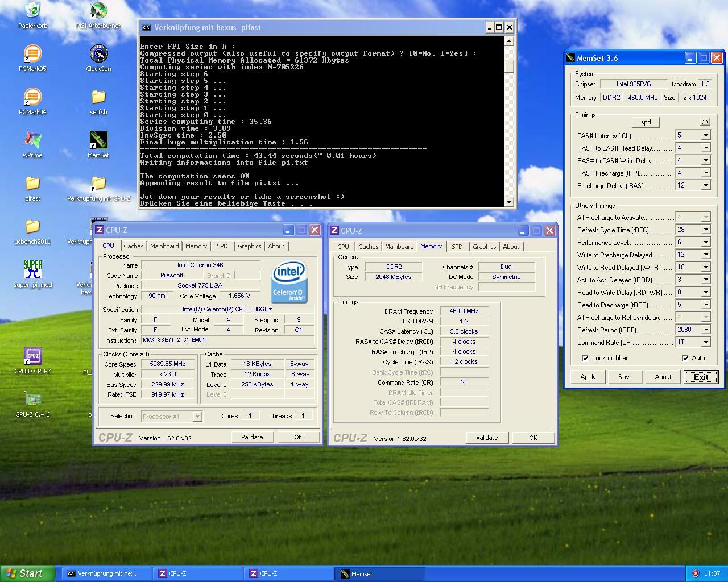The image size is (728, 582).
Task: Click the About button in MemSet
Action: point(663,377)
